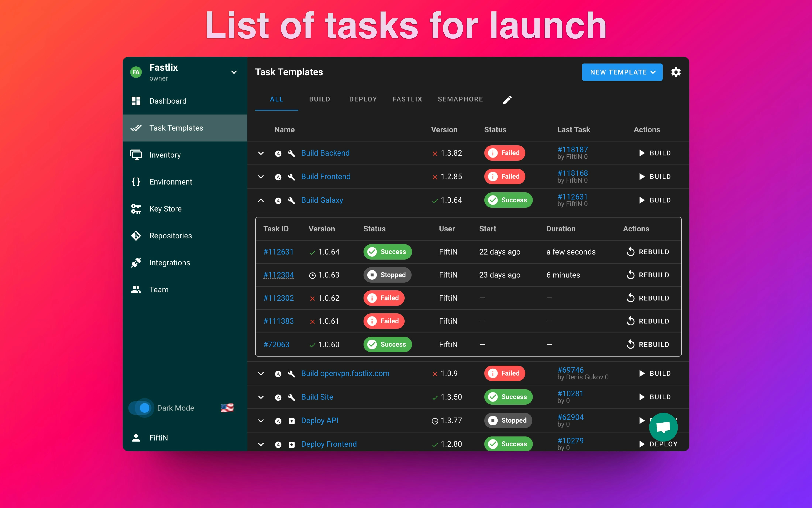Click rebuild icon for task #112631
Image resolution: width=812 pixels, height=508 pixels.
(630, 252)
